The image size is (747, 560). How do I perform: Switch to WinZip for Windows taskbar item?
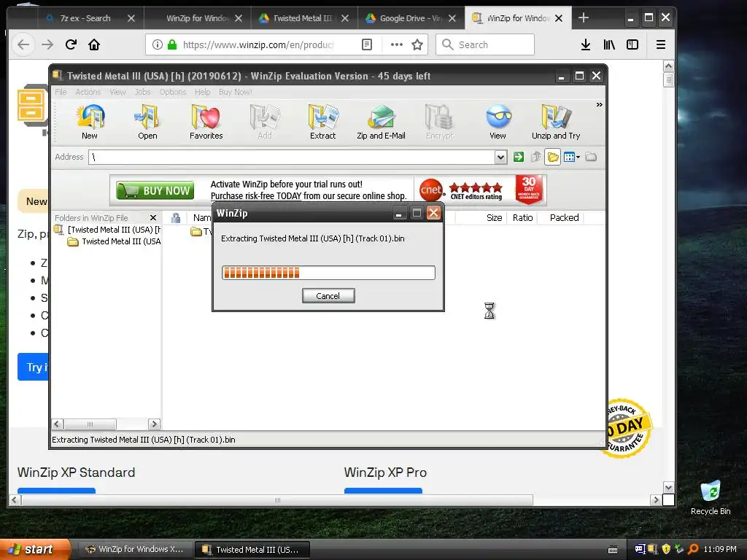pyautogui.click(x=135, y=549)
